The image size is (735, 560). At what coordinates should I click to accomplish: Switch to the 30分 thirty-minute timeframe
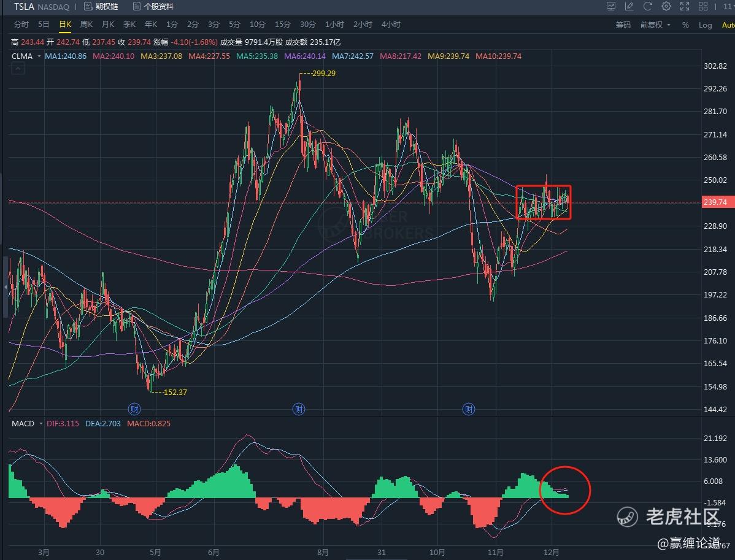(308, 25)
